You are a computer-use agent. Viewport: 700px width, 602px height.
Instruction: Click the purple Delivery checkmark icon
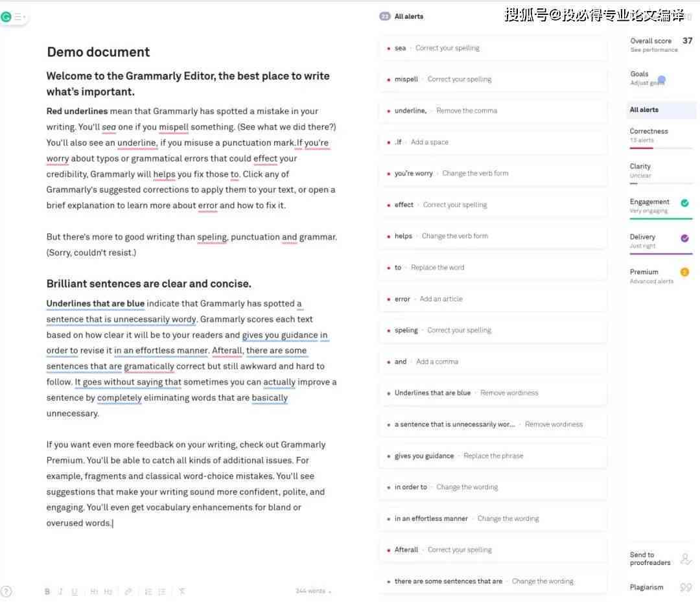pos(684,238)
